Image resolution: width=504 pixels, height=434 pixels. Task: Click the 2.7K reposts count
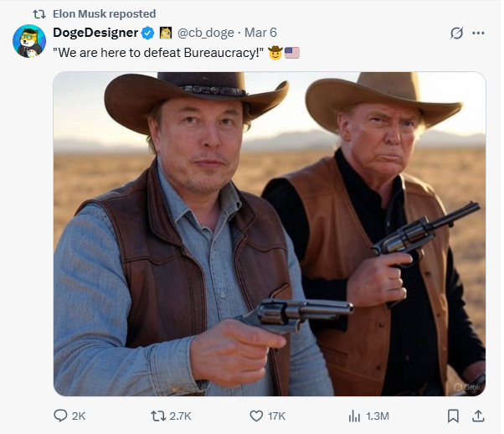click(x=180, y=416)
